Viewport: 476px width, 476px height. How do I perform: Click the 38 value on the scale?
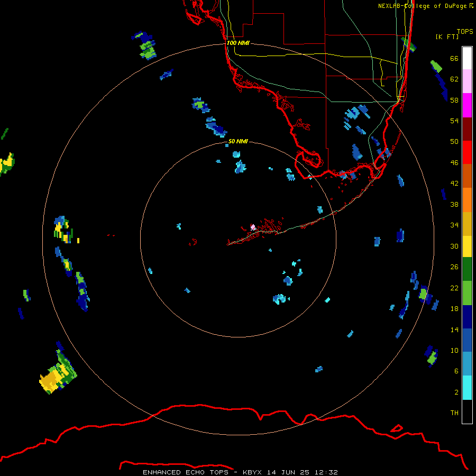tap(454, 204)
